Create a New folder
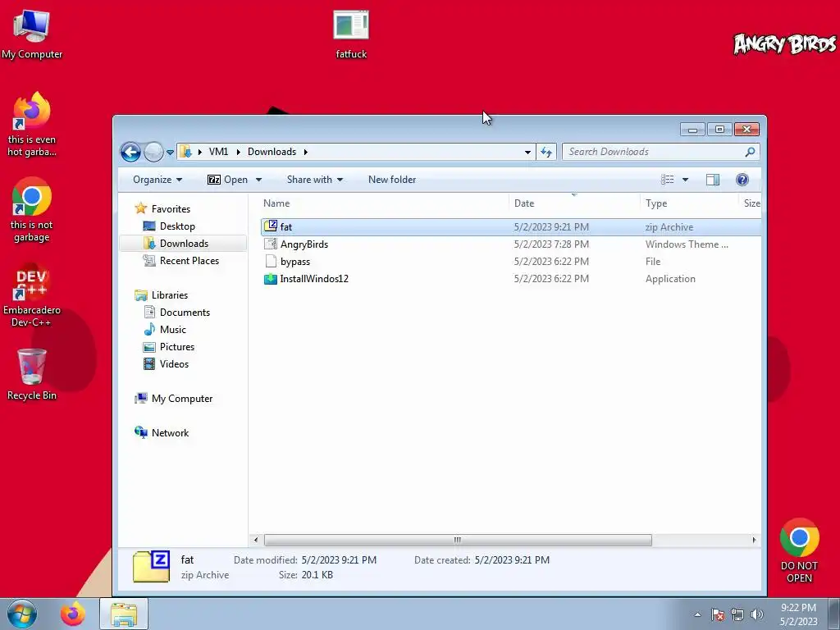The width and height of the screenshot is (840, 630). (x=391, y=180)
